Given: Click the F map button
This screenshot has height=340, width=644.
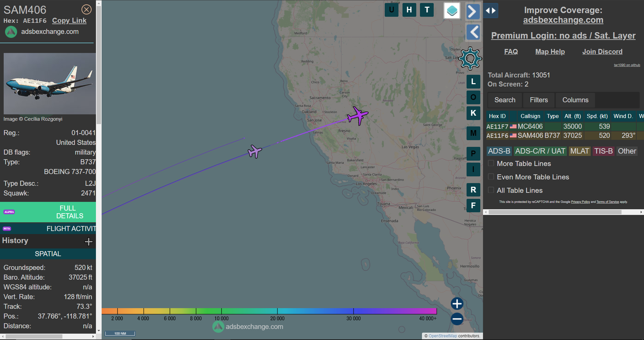Looking at the screenshot, I should [473, 206].
